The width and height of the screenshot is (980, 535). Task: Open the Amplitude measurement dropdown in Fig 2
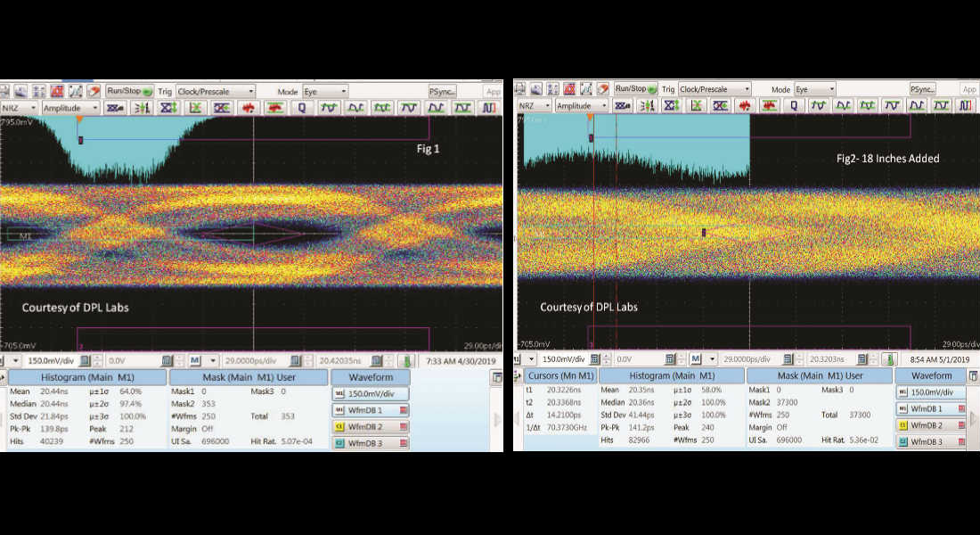pos(582,106)
